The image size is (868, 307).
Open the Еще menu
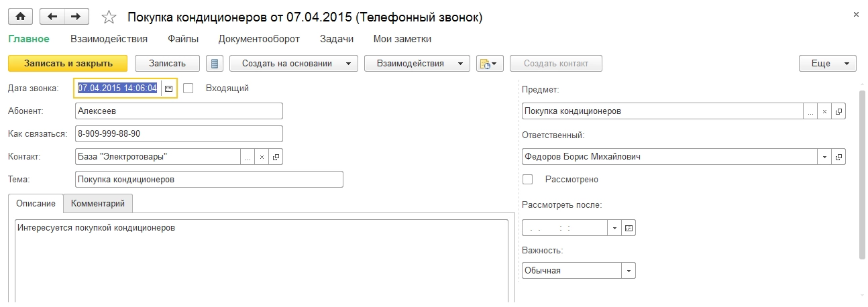pyautogui.click(x=827, y=64)
